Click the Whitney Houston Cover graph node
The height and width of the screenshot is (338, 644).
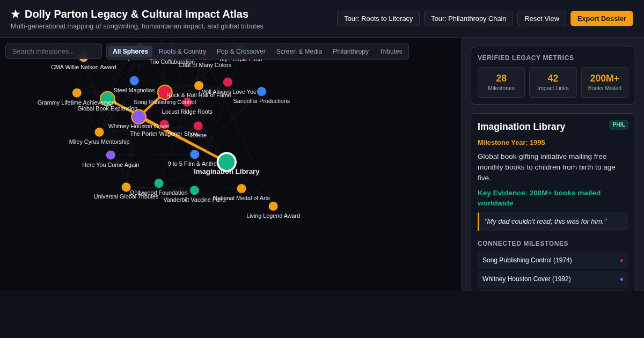click(139, 116)
